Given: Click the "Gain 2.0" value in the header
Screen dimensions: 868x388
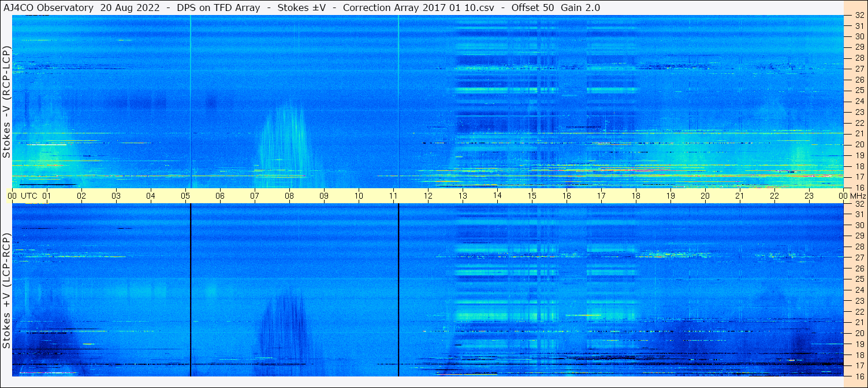Looking at the screenshot, I should [x=580, y=8].
